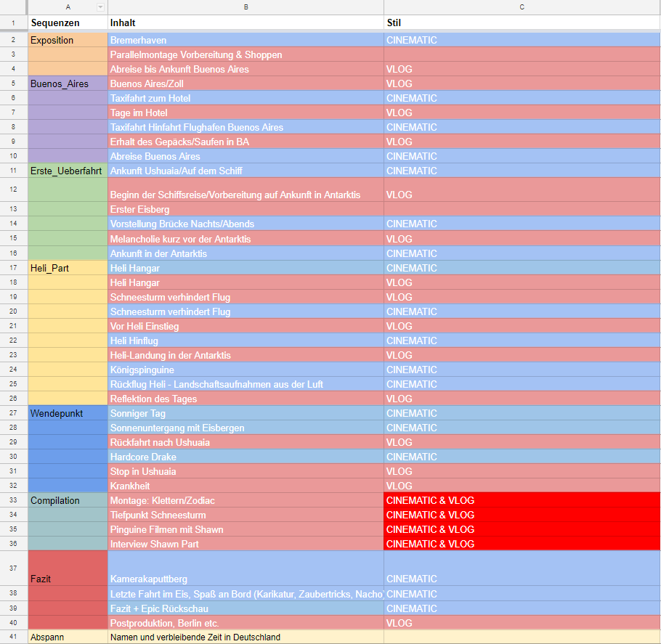Viewport: 661px width, 644px height.
Task: Click 'Melancholie kurz vor der Antarktis' cell
Action: pos(246,239)
